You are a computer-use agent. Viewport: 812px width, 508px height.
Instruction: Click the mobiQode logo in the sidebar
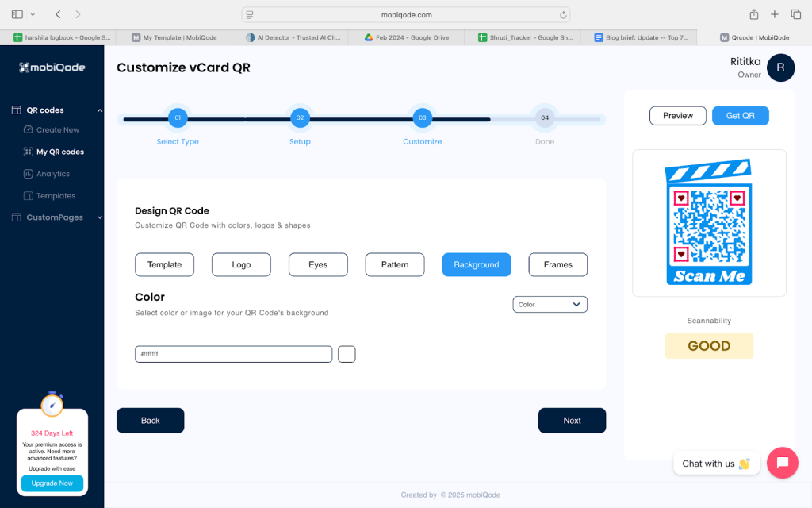coord(52,68)
